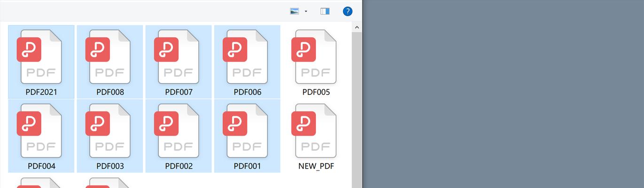This screenshot has height=188, width=644.
Task: Toggle the preview pane icon
Action: click(x=325, y=11)
